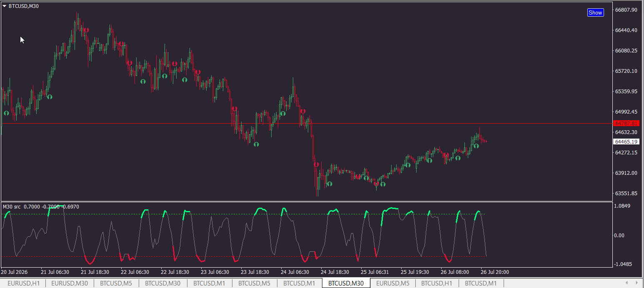Viewport: 644px width, 288px height.
Task: Click the 24 Jul 18:30 time axis label
Action: click(335, 272)
